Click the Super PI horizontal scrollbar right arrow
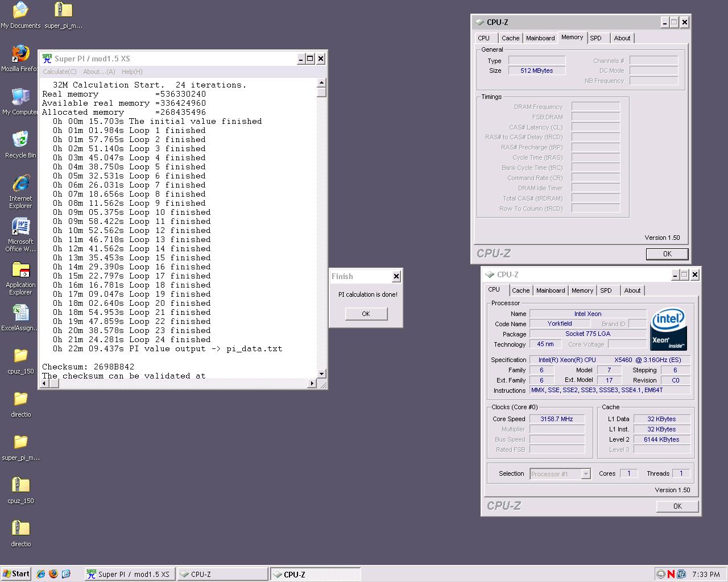 [312, 384]
